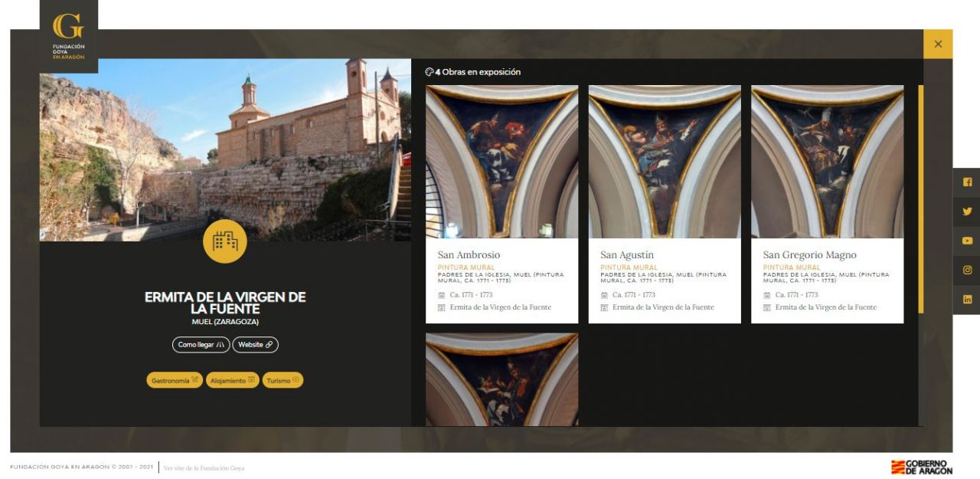The width and height of the screenshot is (980, 479).
Task: Open the San Ambrosio artwork thumbnail
Action: click(502, 162)
